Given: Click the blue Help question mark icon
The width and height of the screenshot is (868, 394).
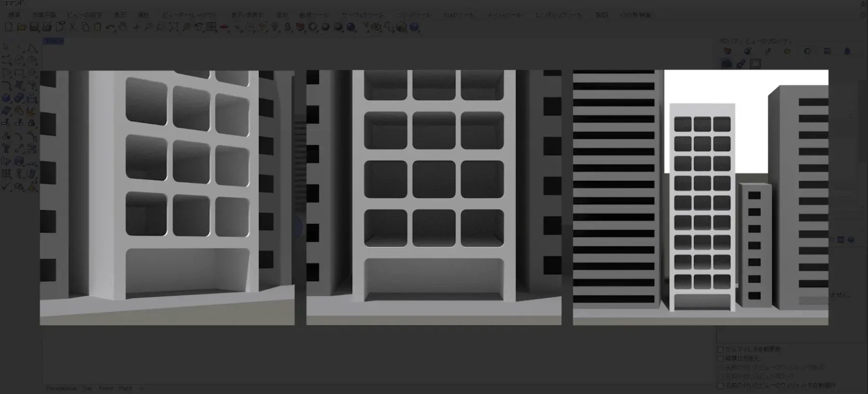Looking at the screenshot, I should coord(414,27).
